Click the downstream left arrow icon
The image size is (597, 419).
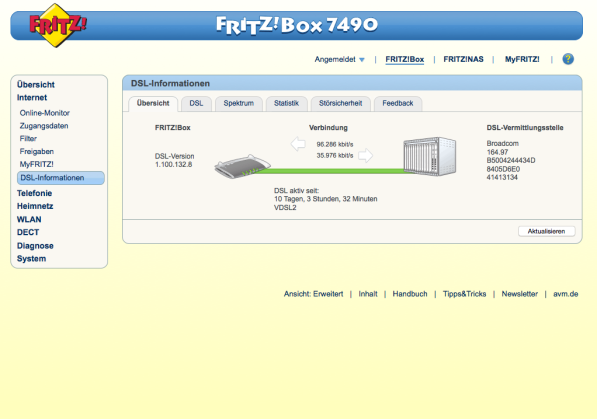click(298, 144)
